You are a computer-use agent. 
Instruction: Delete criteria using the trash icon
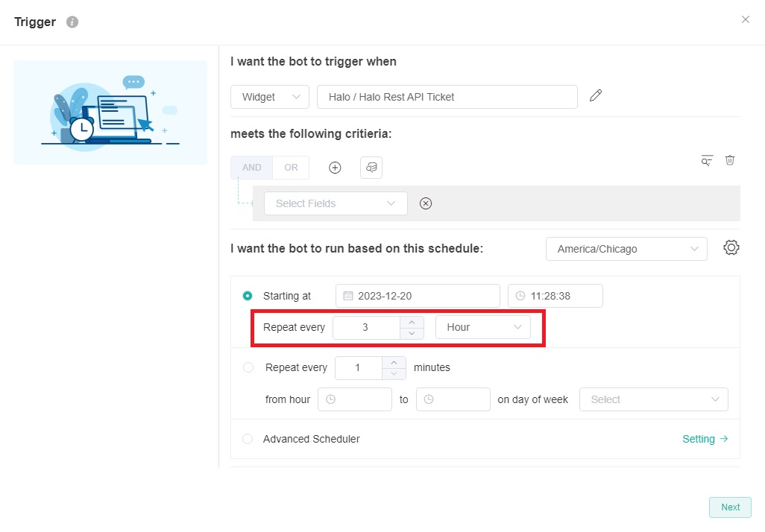730,160
